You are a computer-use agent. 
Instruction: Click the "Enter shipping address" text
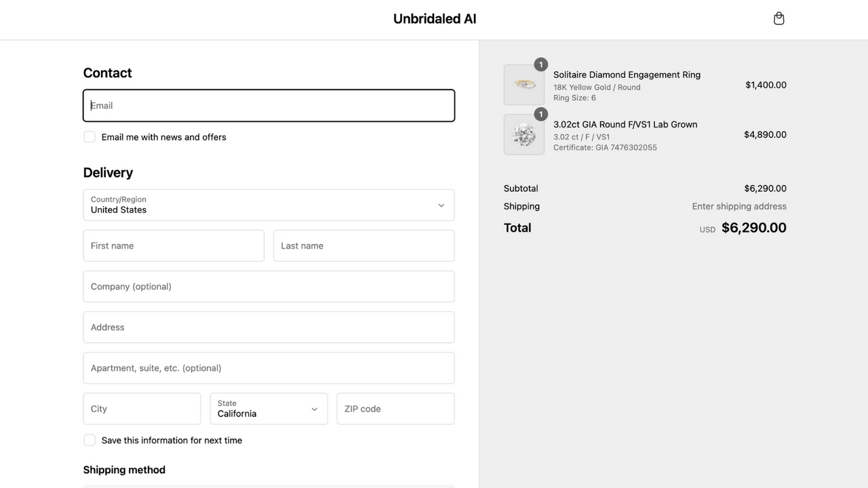(x=739, y=206)
